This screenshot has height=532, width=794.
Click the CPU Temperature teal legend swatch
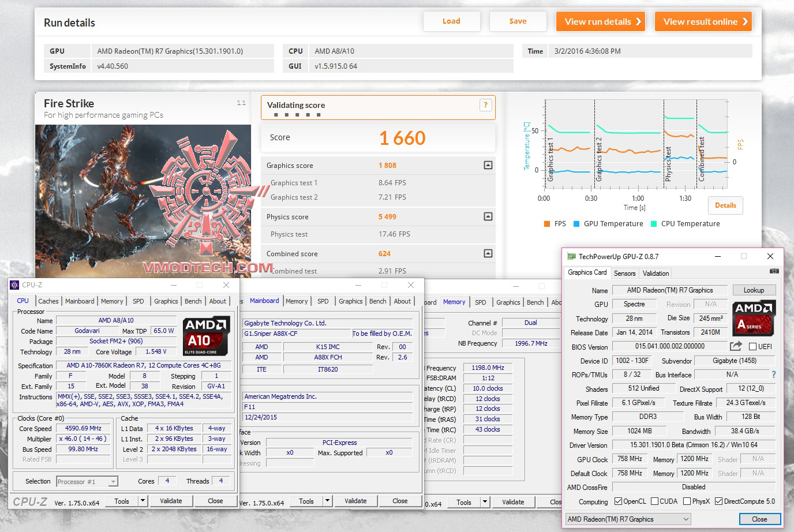pos(654,224)
